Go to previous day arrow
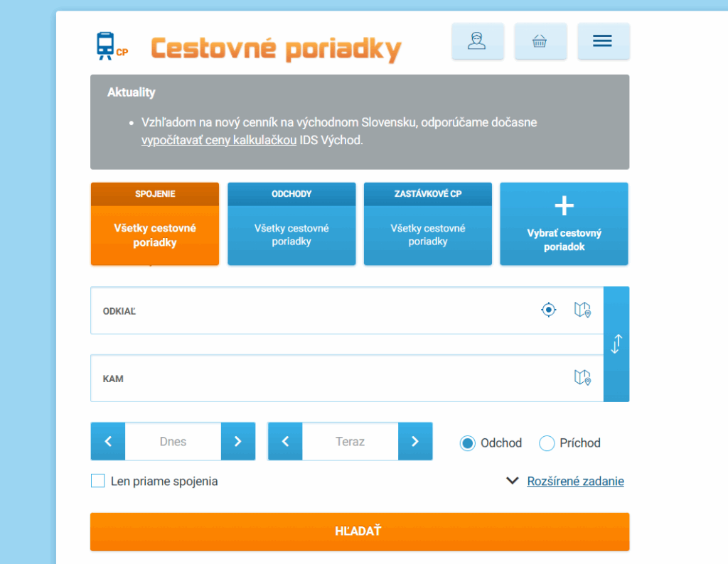Image resolution: width=728 pixels, height=564 pixels. [x=108, y=441]
